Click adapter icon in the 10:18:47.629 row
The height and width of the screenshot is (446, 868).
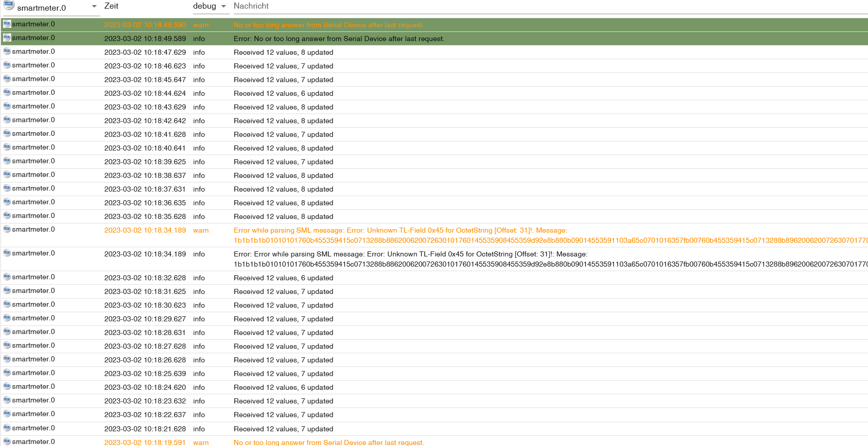pyautogui.click(x=7, y=51)
